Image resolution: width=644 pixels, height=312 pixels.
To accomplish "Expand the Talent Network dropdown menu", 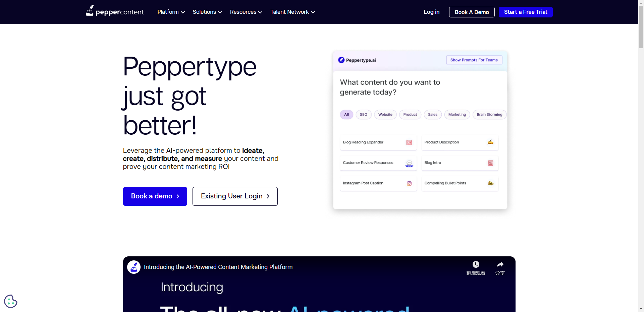I will click(x=293, y=12).
